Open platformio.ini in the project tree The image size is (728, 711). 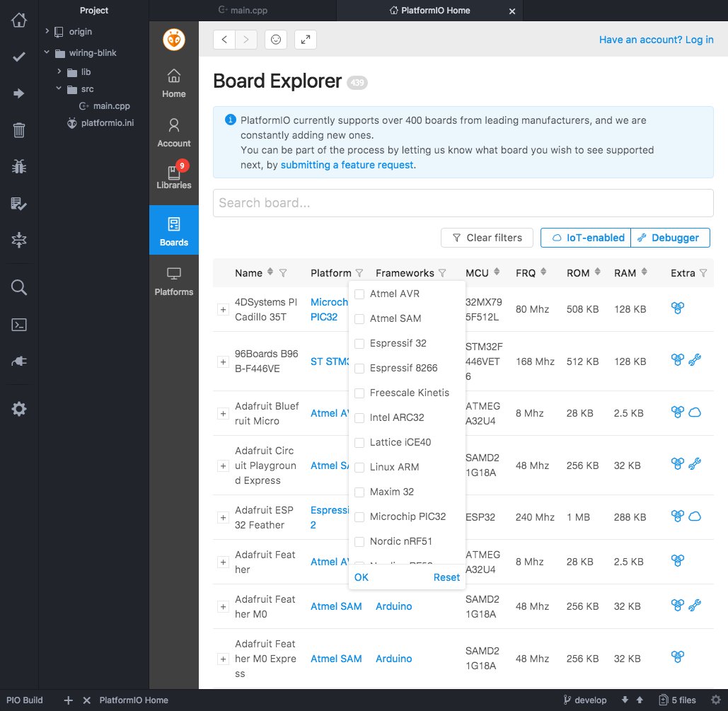[100, 122]
